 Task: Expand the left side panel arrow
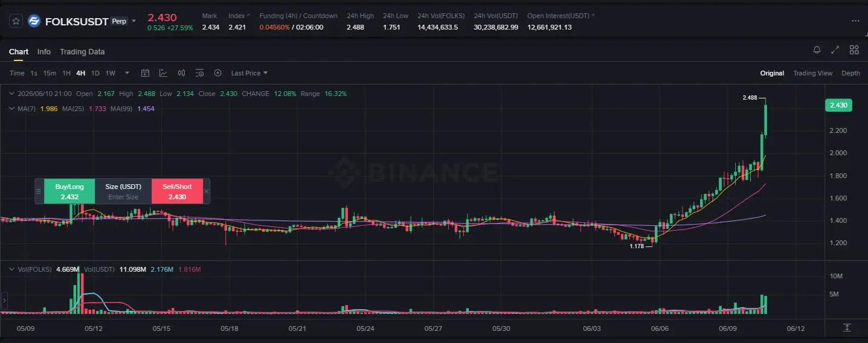pos(4,300)
